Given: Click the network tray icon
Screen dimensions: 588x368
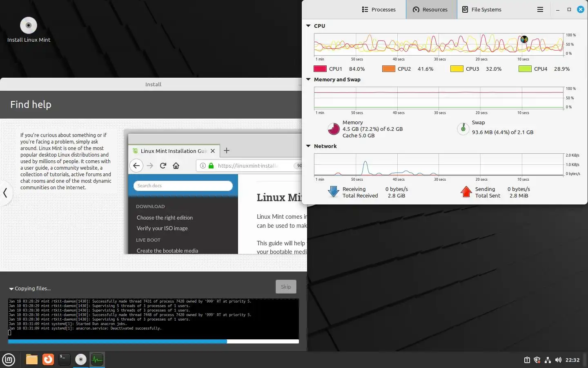Looking at the screenshot, I should tap(548, 360).
